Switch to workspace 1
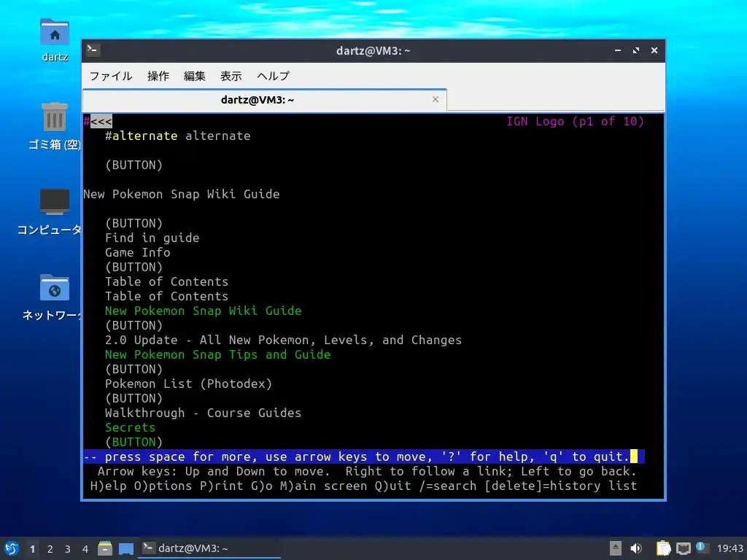Image resolution: width=747 pixels, height=560 pixels. pos(32,549)
